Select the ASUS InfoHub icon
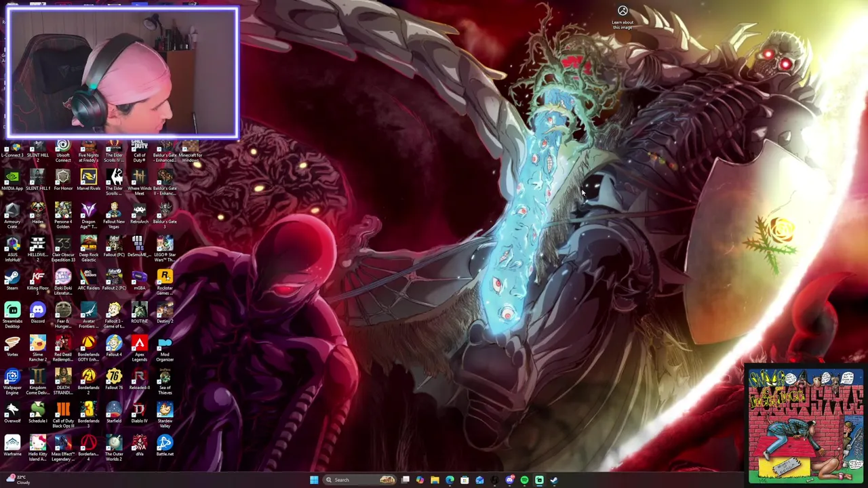The width and height of the screenshot is (868, 488). [x=12, y=249]
